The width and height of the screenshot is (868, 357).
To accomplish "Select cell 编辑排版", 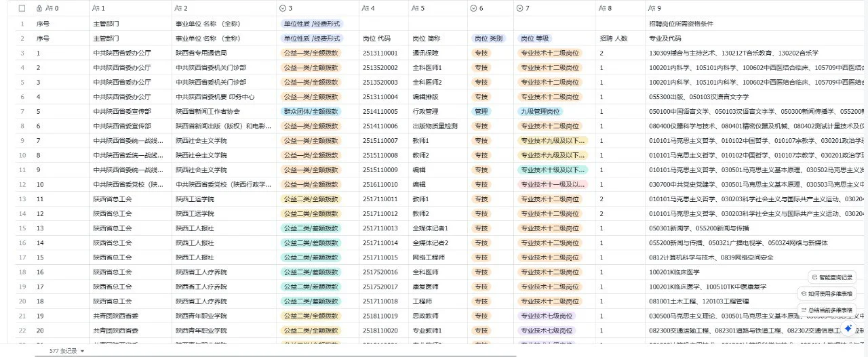I will (x=437, y=96).
